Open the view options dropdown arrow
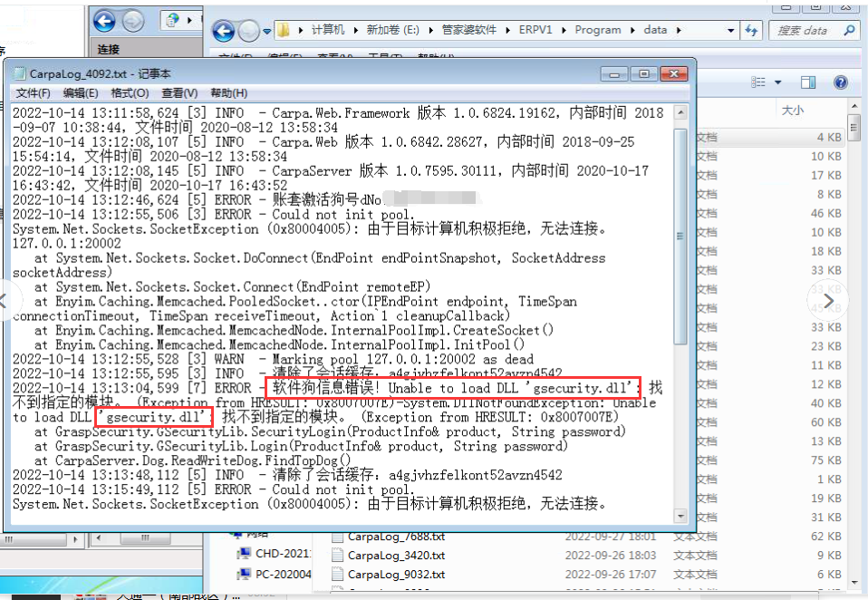This screenshot has height=600, width=868. point(777,82)
